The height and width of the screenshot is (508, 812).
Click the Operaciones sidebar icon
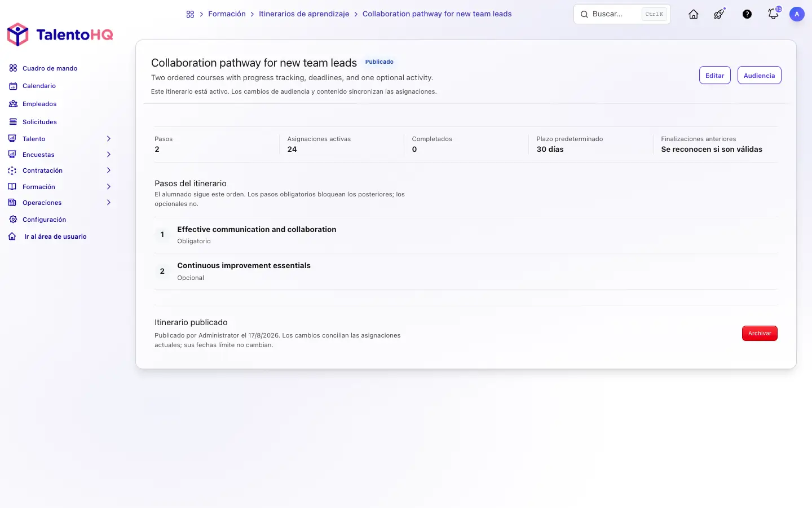[12, 203]
